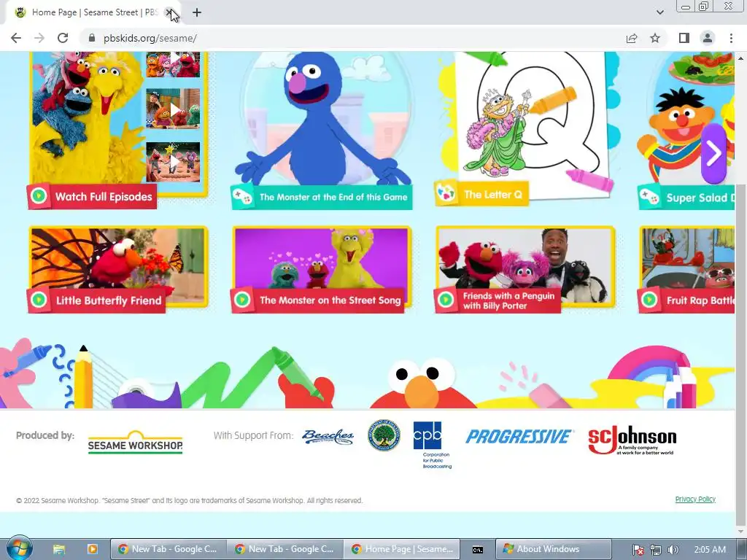Switch to Home Page Sesame taskbar button

tap(402, 549)
